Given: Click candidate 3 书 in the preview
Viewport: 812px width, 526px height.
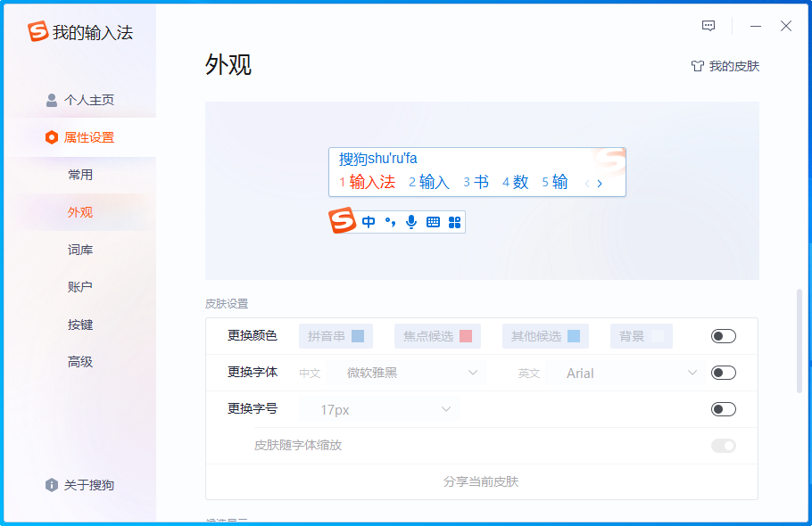Looking at the screenshot, I should (476, 182).
